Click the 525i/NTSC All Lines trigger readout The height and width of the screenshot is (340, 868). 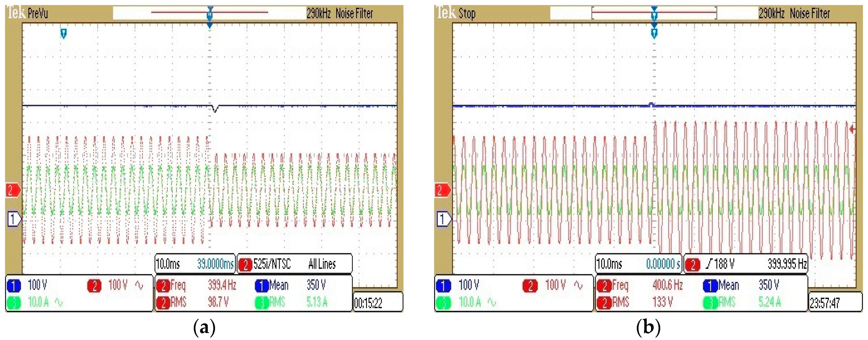[x=295, y=264]
